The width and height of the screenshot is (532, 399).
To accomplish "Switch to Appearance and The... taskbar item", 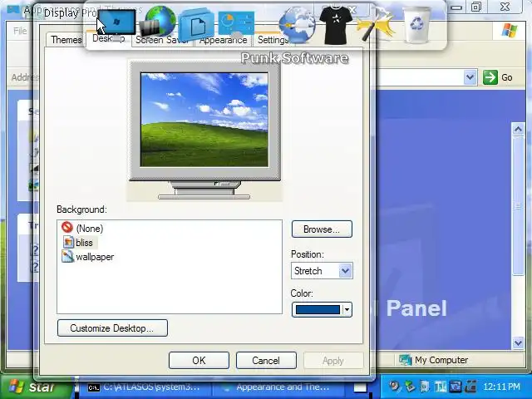I will tap(277, 387).
